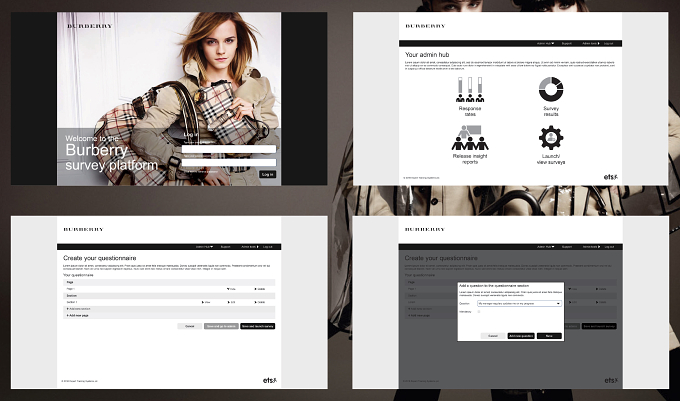Click 'Create your questionnaire' heading on undimmed screen
Image resolution: width=680 pixels, height=401 pixels.
click(x=100, y=258)
